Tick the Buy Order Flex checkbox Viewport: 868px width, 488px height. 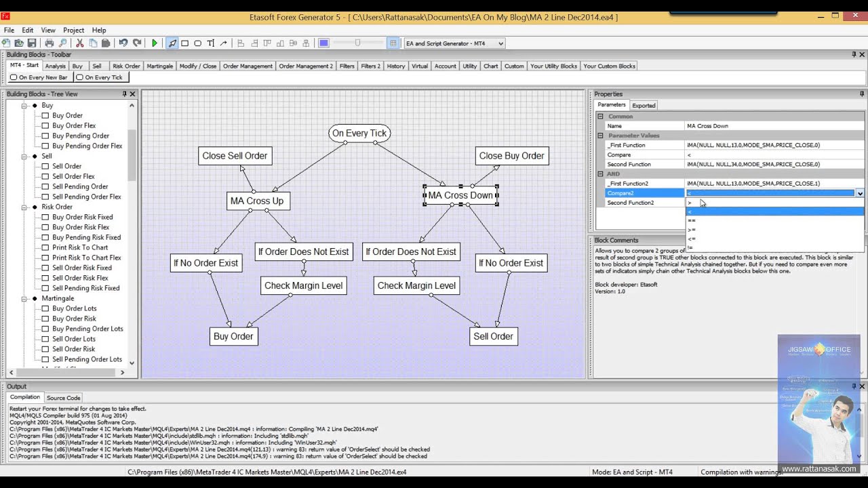[x=45, y=126]
